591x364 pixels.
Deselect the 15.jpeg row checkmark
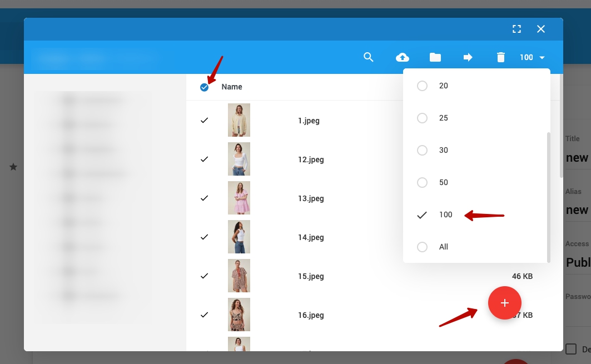pyautogui.click(x=204, y=276)
